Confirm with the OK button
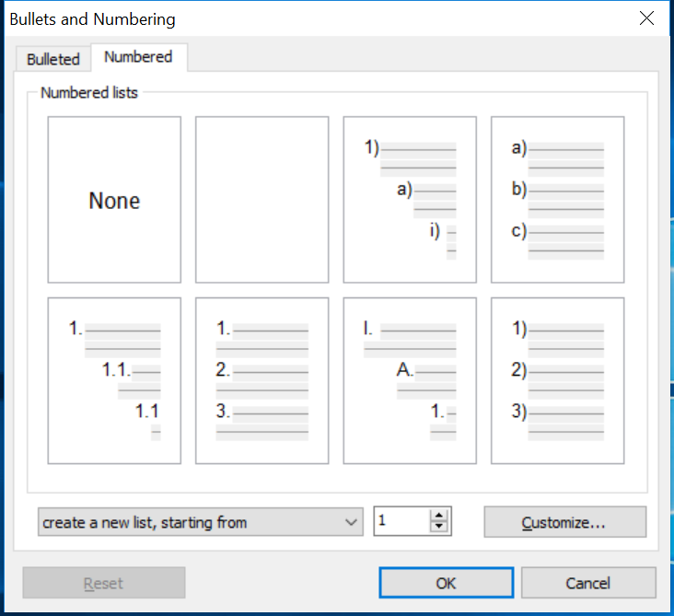674x616 pixels. coord(446,583)
